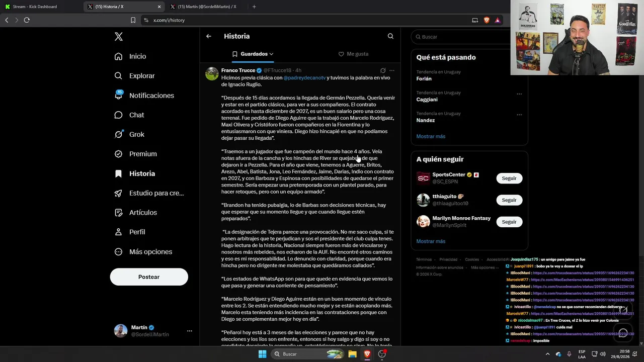Open the @padreydecanotv mention link

click(304, 77)
